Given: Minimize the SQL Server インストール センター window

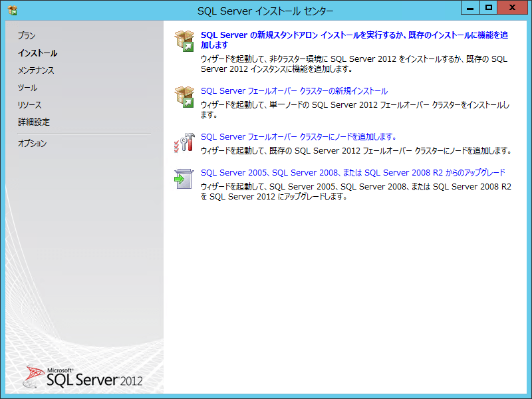Looking at the screenshot, I should 470,7.
